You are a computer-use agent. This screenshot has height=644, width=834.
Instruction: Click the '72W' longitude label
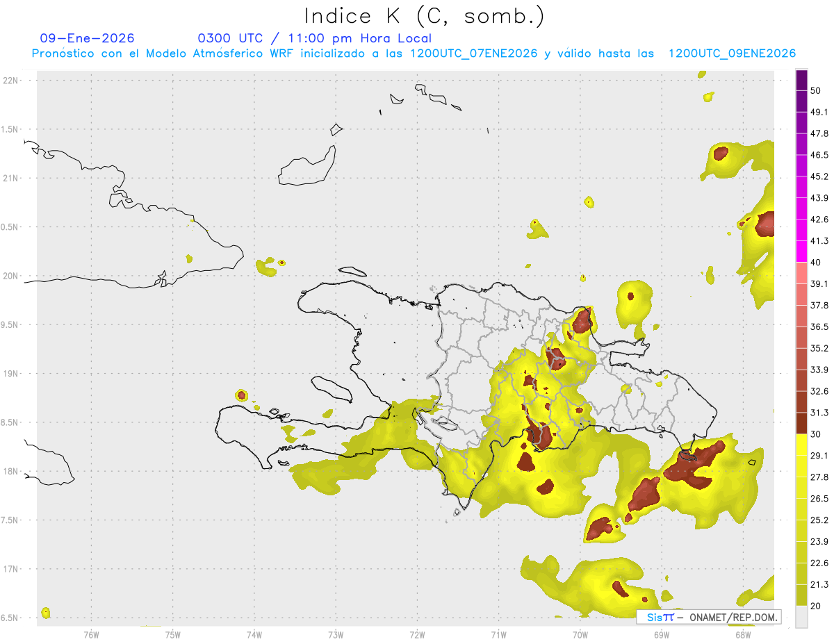pyautogui.click(x=417, y=634)
